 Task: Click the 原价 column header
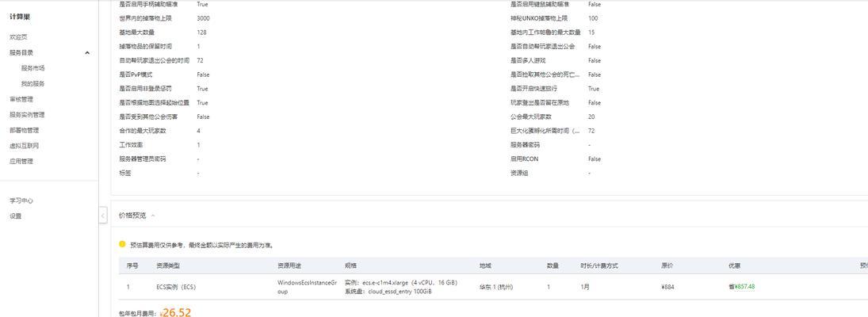click(x=667, y=265)
